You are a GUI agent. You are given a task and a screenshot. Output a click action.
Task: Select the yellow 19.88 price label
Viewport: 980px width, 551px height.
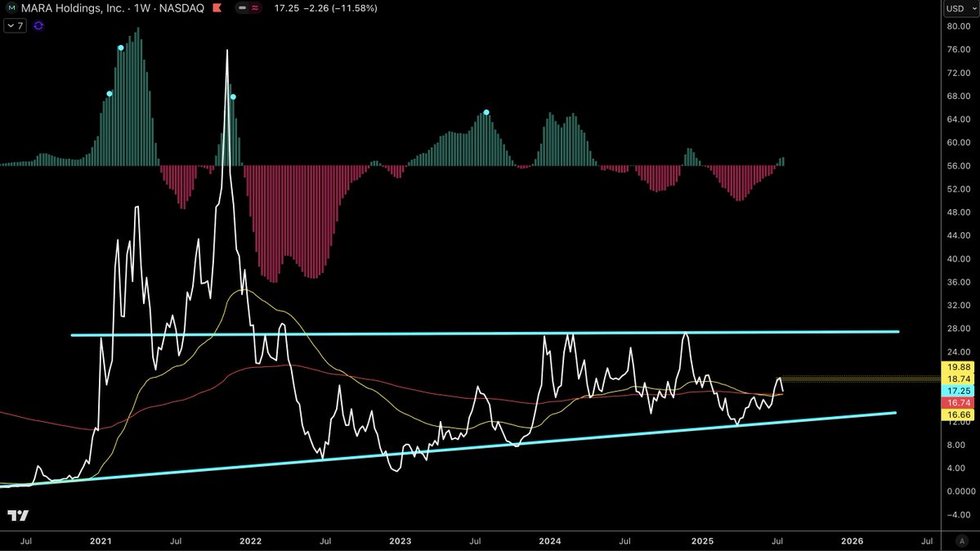point(958,367)
